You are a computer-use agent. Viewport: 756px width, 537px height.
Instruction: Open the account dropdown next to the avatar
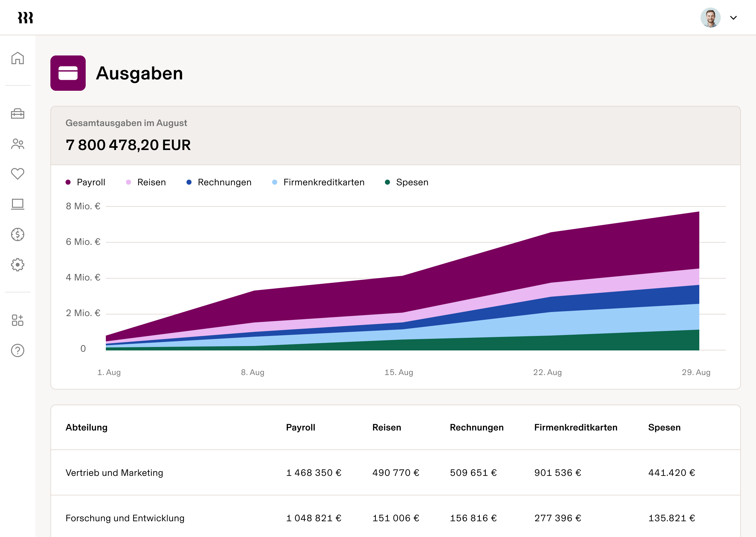point(733,18)
